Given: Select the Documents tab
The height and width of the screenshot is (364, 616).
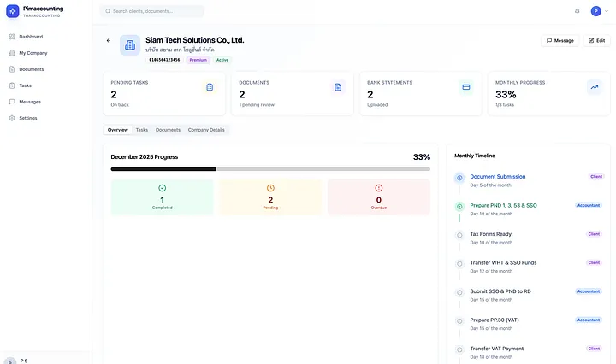Looking at the screenshot, I should pyautogui.click(x=168, y=130).
